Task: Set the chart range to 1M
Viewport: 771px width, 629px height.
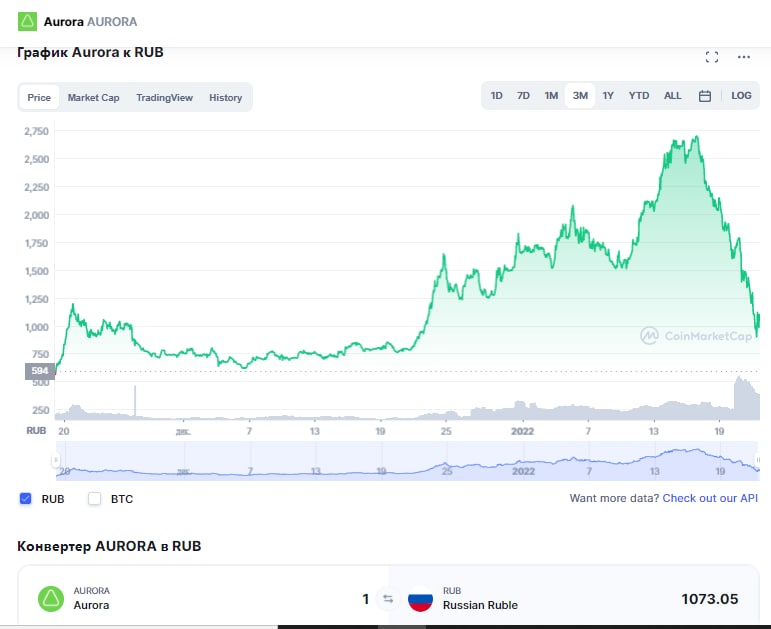Action: click(551, 95)
